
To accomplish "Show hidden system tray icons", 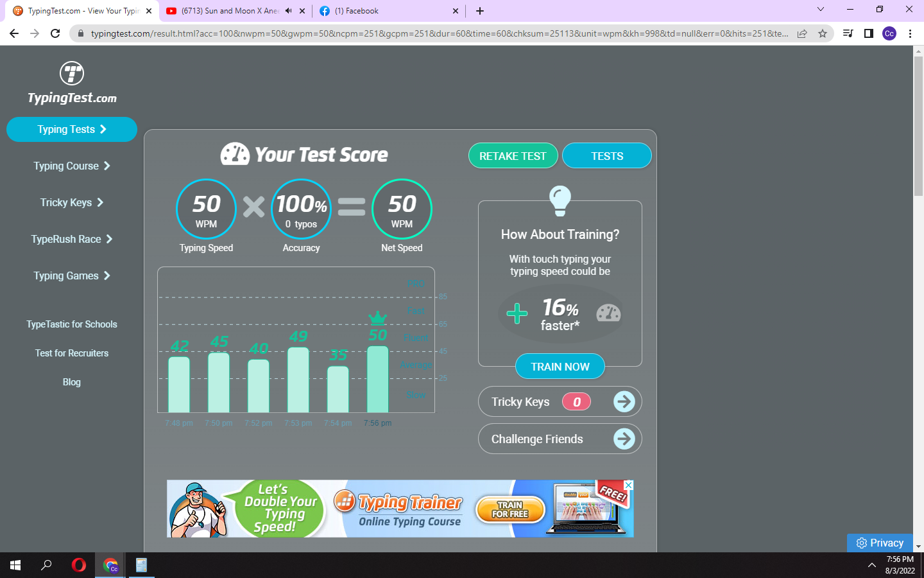I will (871, 565).
